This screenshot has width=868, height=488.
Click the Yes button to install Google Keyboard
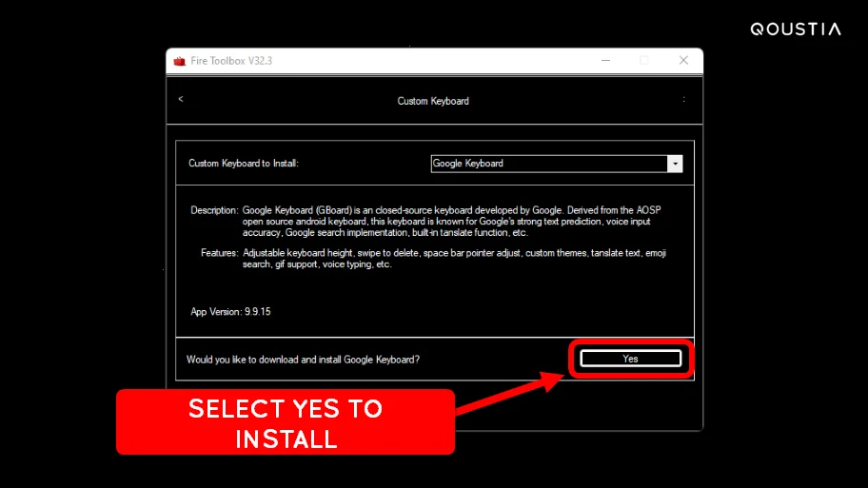pyautogui.click(x=630, y=359)
